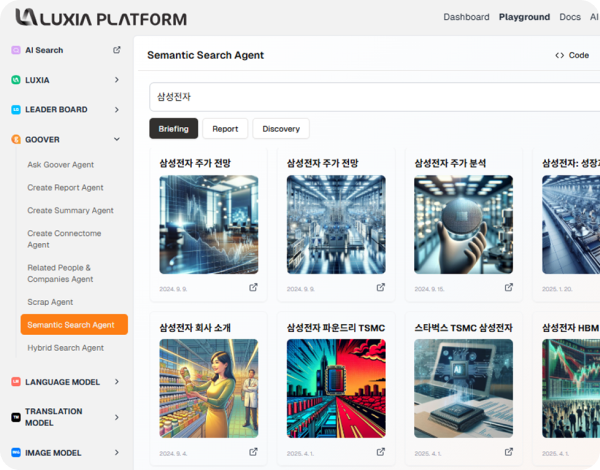Open 삼성전자 회사 소개 supermarket thumbnail
This screenshot has height=470, width=600.
[x=209, y=388]
